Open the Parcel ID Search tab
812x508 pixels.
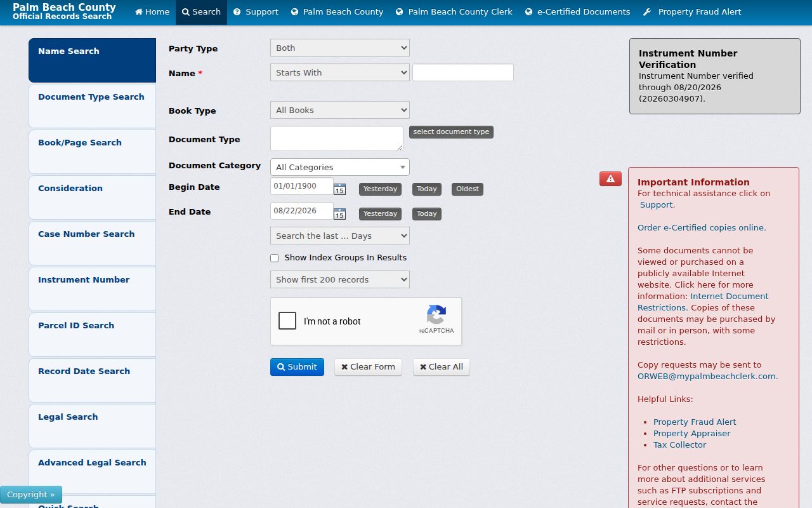pos(92,335)
